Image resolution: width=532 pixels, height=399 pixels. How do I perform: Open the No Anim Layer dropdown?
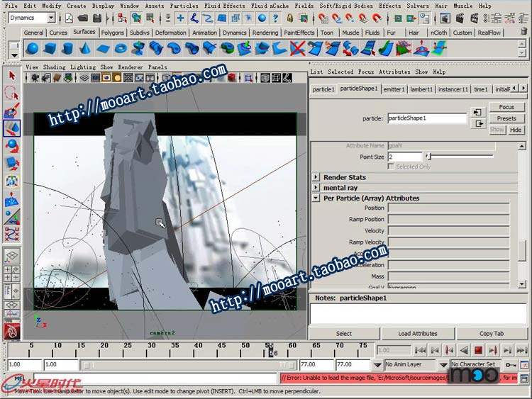tap(377, 365)
